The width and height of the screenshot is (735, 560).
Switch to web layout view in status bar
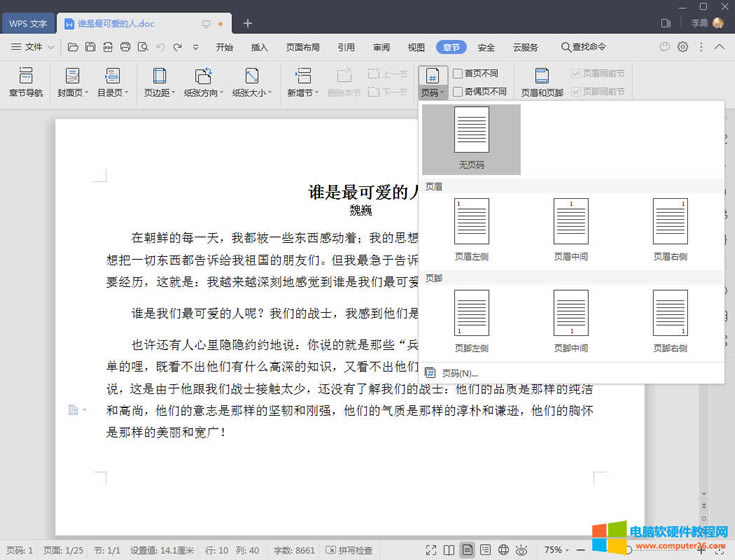pos(503,550)
